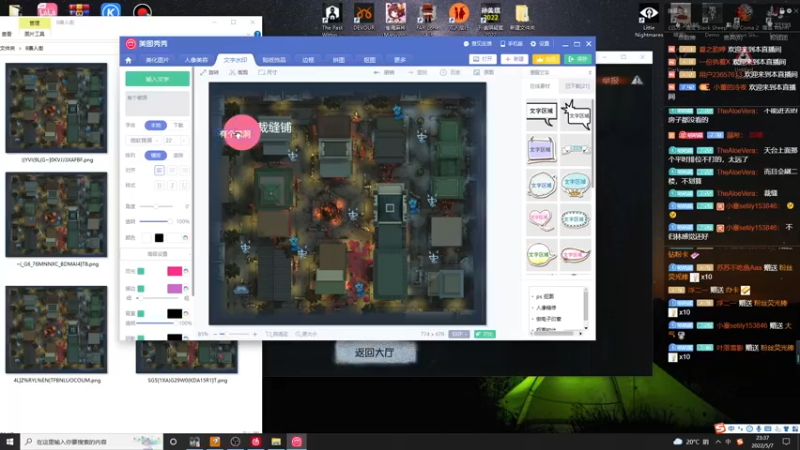The image size is (800, 450).
Task: Choose vertical text arrangement toggle
Action: pos(178,155)
